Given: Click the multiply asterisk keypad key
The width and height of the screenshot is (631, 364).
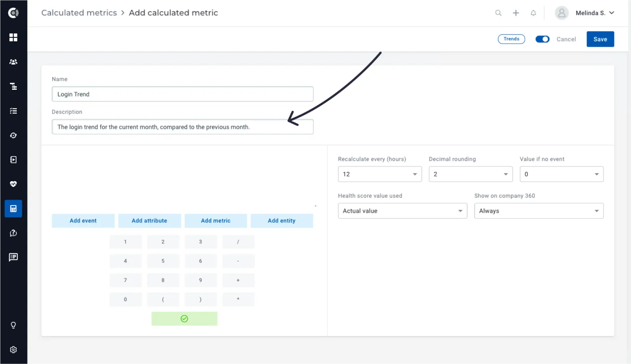Looking at the screenshot, I should (x=238, y=299).
